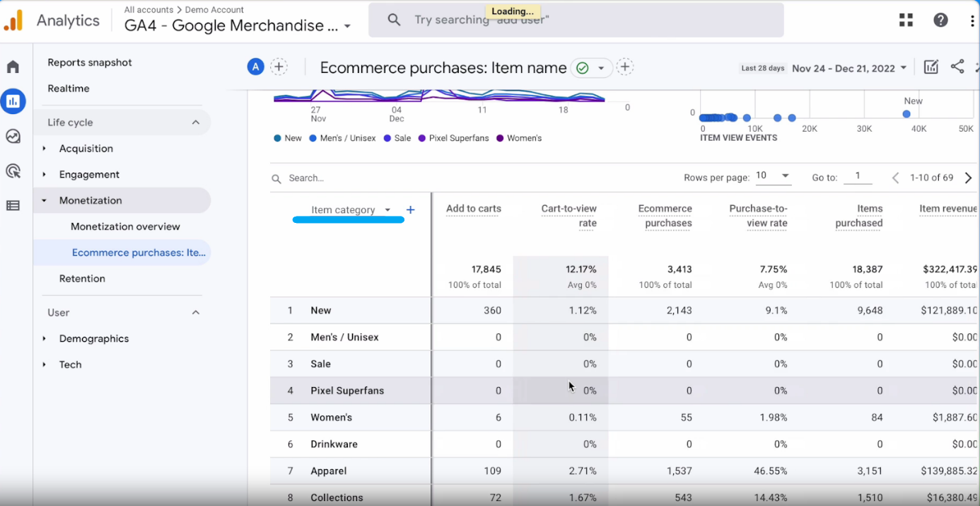Click the search magnifier in top bar
The image size is (980, 506).
(394, 20)
